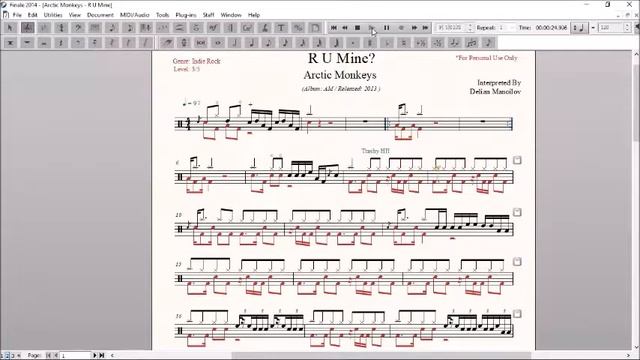The image size is (640, 360).
Task: Pick the quarter note duration
Action: (x=251, y=42)
